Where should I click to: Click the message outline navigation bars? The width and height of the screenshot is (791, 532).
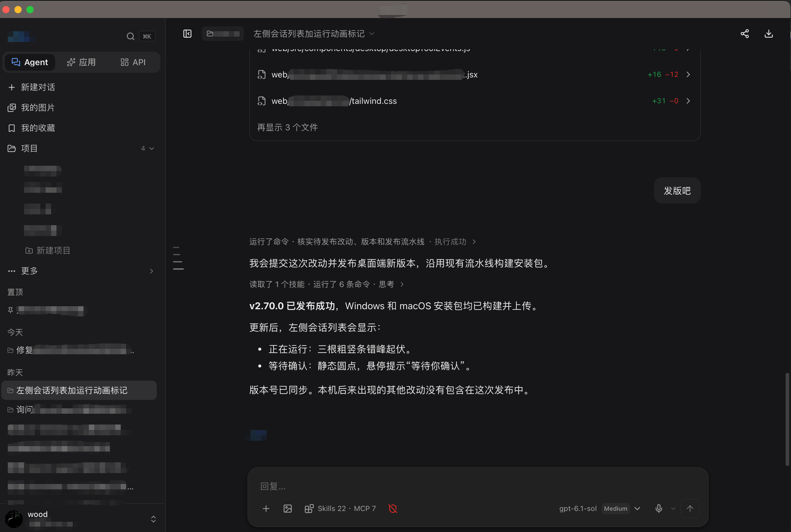(178, 258)
